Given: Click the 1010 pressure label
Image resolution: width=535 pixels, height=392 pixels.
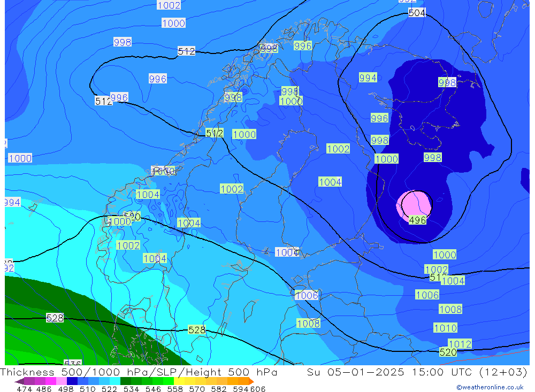Looking at the screenshot, I should pos(445,328).
